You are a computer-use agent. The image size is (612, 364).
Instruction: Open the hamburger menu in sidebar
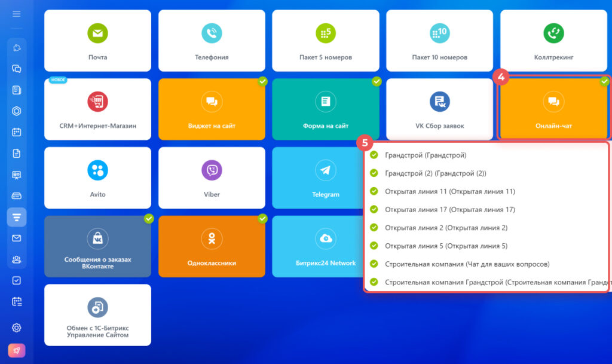click(16, 14)
